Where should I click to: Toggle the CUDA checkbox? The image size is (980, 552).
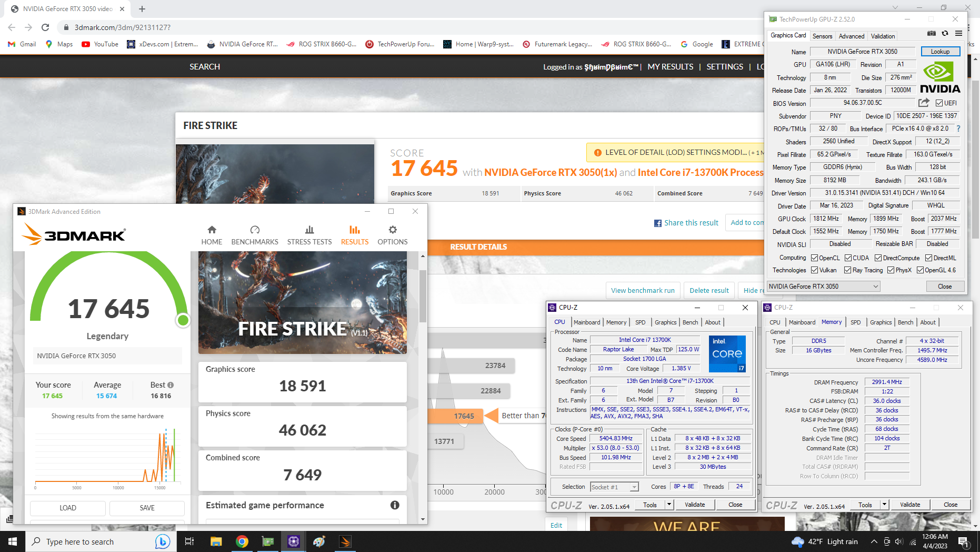coord(848,258)
